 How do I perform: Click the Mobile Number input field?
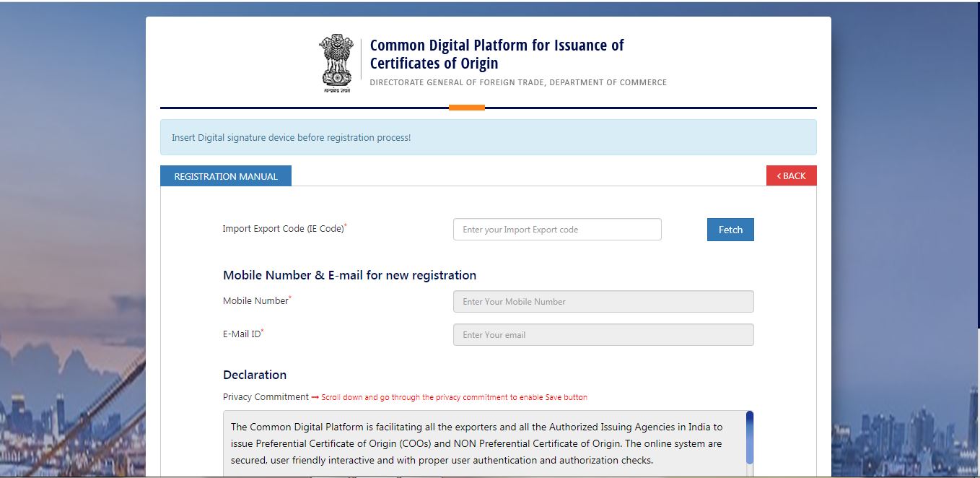[x=603, y=301]
